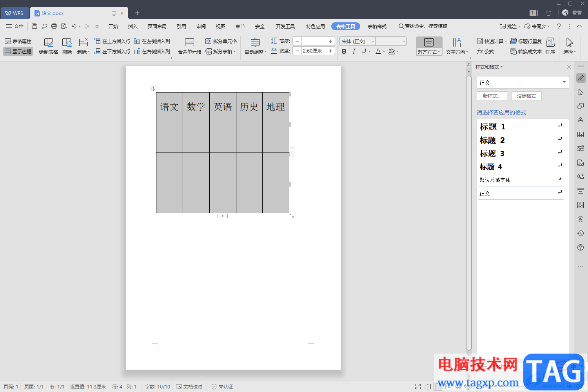588x392 pixels.
Task: Apply the 标题 1 style
Action: [521, 127]
